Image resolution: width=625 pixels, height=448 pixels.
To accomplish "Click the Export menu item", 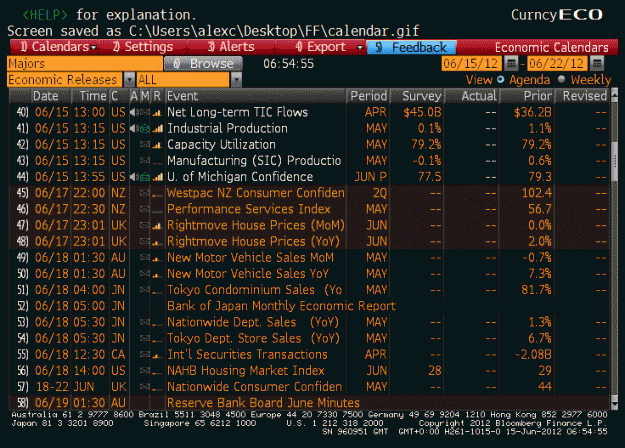I will [321, 47].
